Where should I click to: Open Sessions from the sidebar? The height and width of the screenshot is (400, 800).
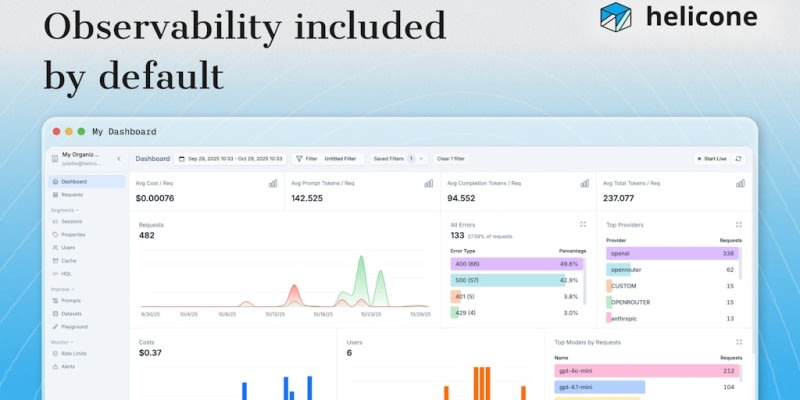click(72, 221)
